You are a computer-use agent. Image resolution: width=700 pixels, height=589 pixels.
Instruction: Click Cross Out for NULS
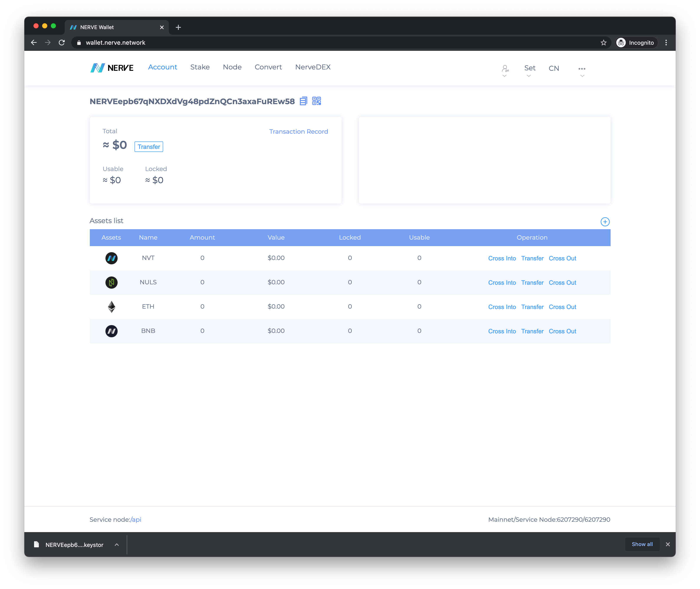[x=562, y=283]
